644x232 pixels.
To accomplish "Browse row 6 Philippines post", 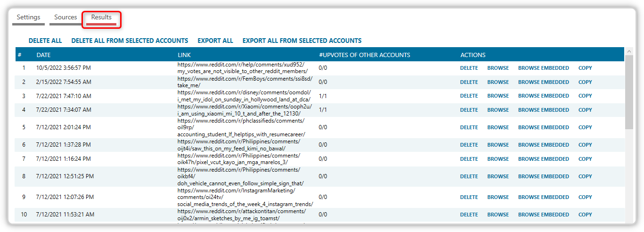I will tap(498, 145).
